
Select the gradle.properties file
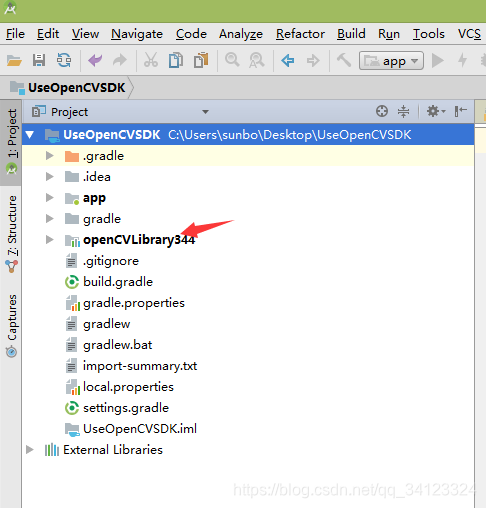(134, 303)
